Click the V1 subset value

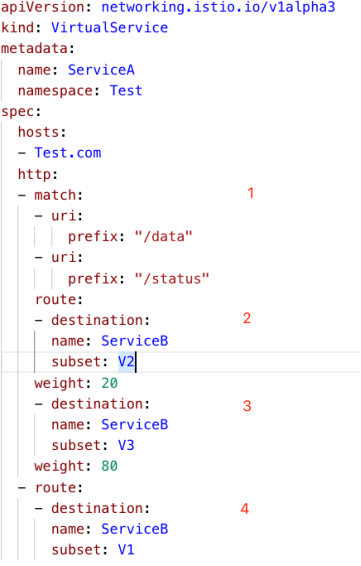tap(126, 550)
